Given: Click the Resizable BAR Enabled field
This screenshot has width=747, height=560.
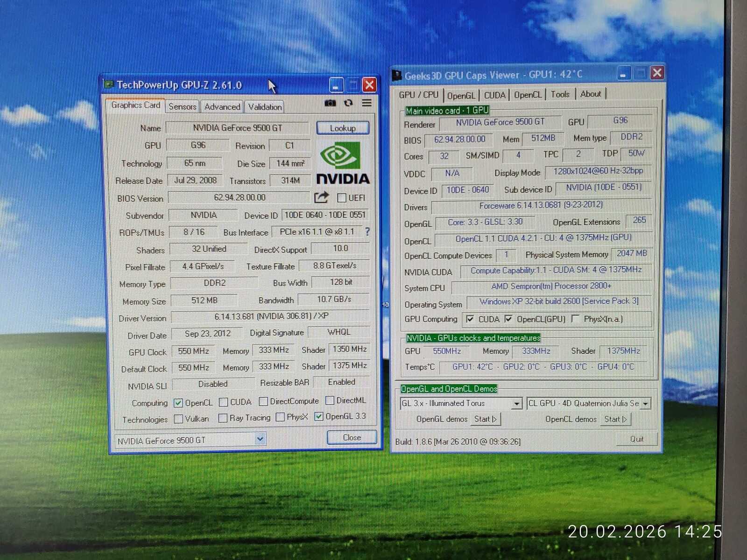Looking at the screenshot, I should [x=341, y=382].
